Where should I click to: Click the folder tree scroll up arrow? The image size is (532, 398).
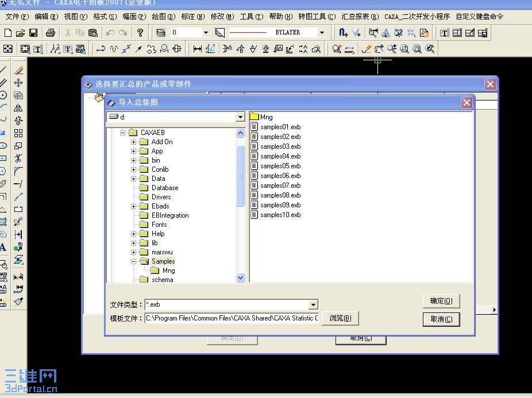[240, 133]
